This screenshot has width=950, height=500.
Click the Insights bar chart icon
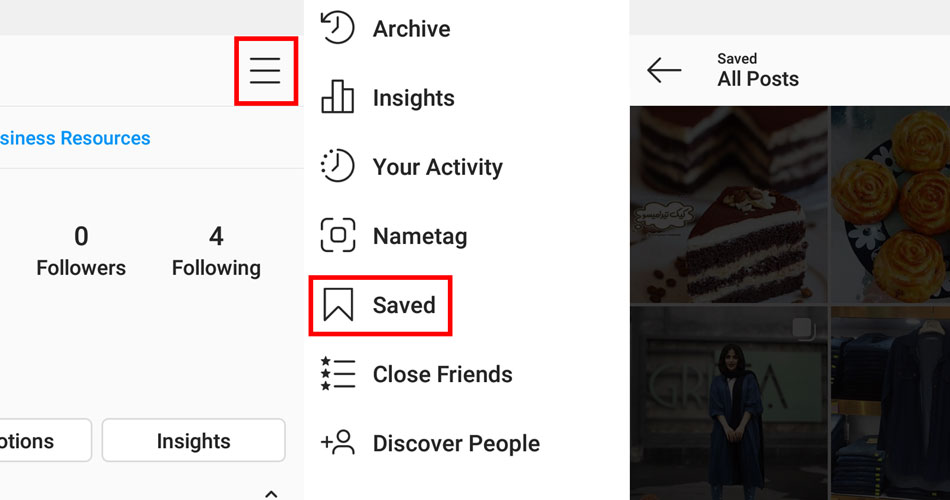(x=337, y=97)
